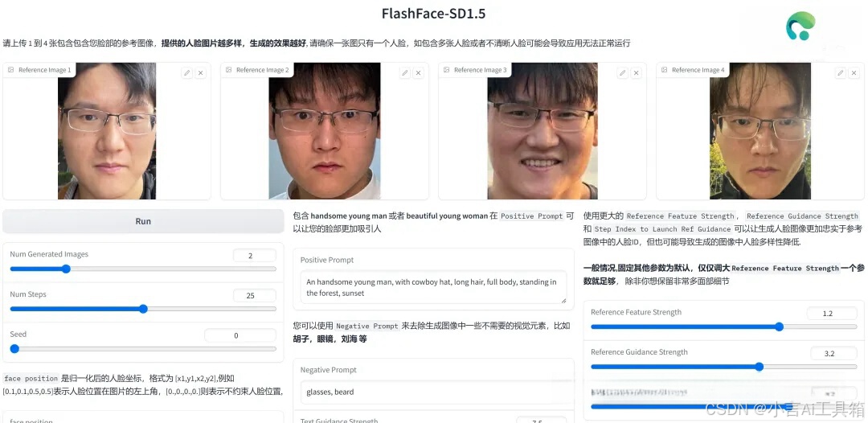Remove Reference Image 2 with its X icon
Image resolution: width=868 pixels, height=423 pixels.
point(419,73)
